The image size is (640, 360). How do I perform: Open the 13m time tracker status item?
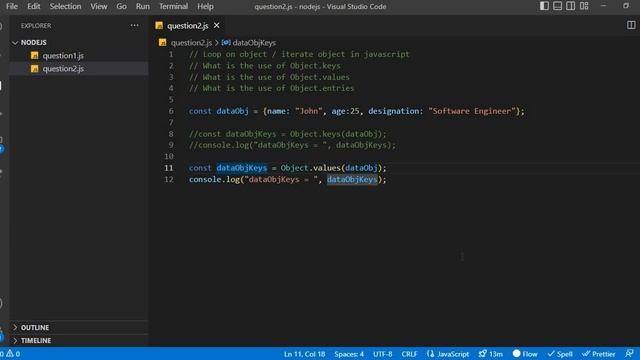pyautogui.click(x=490, y=354)
